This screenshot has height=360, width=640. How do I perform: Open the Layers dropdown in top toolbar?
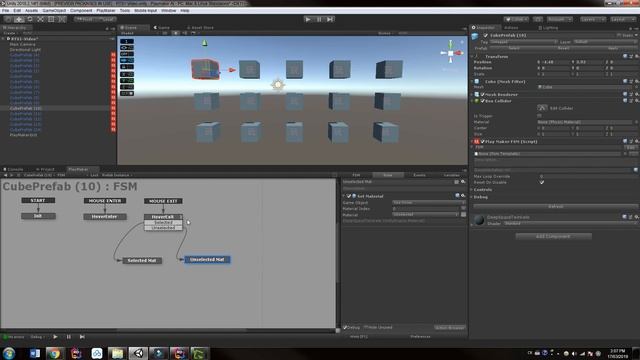point(593,19)
